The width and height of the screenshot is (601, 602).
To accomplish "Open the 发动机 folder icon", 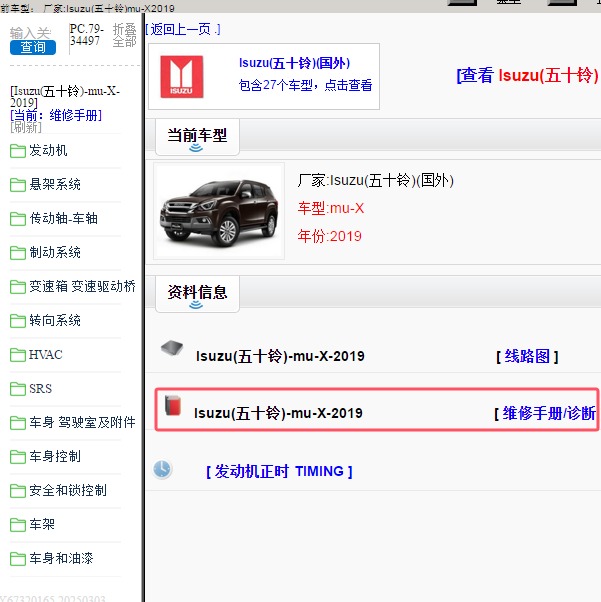I will point(18,151).
